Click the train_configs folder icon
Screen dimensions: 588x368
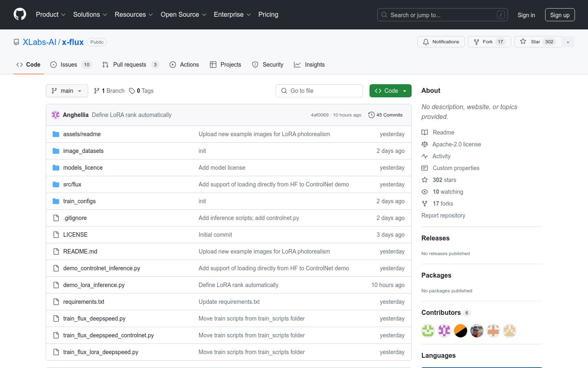[56, 201]
